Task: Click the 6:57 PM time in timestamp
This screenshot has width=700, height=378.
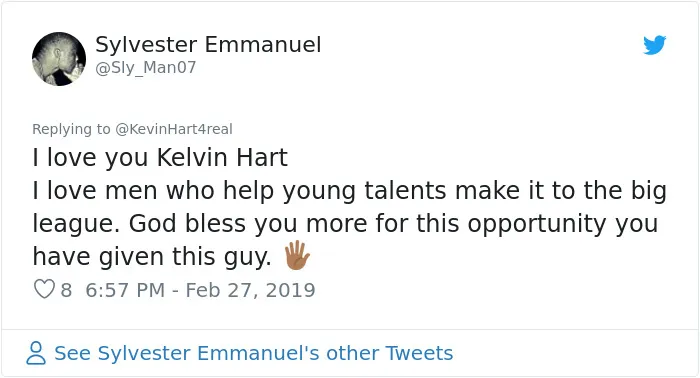Action: click(125, 290)
